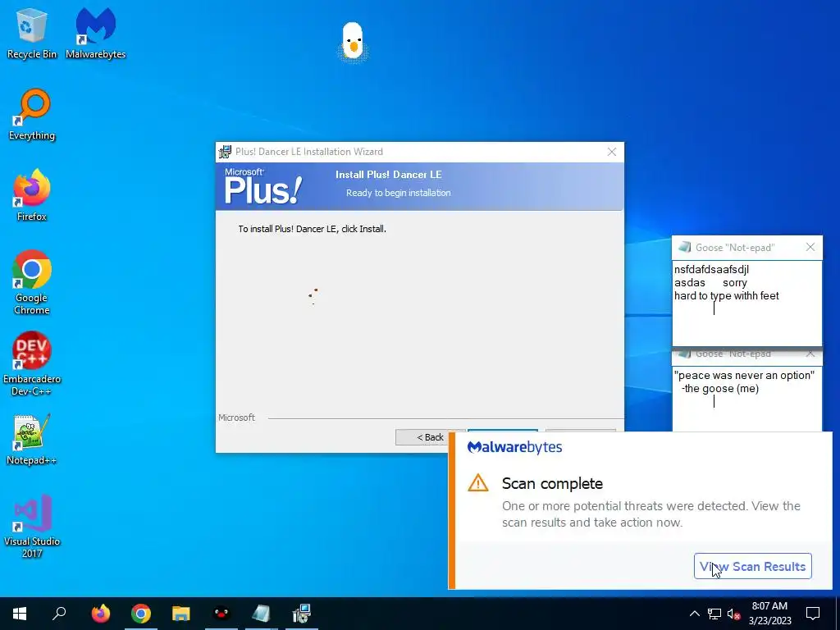Image resolution: width=840 pixels, height=630 pixels.
Task: Open File Explorer from the taskbar
Action: click(x=181, y=614)
